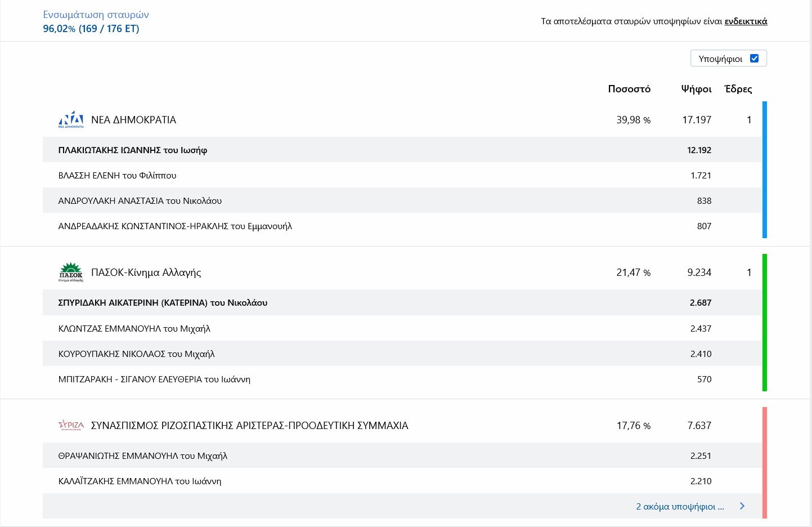Select the Ποσοστό column header
812x527 pixels.
(629, 89)
